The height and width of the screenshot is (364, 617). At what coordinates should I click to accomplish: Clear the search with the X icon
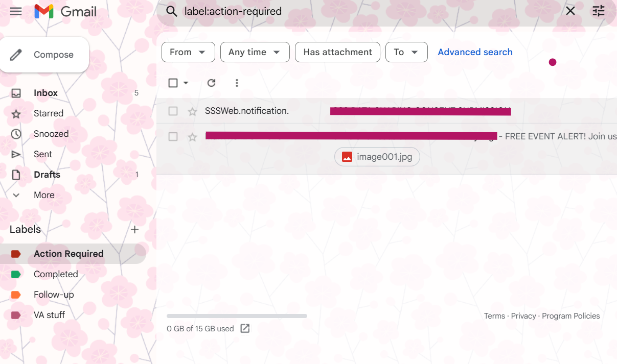click(570, 11)
